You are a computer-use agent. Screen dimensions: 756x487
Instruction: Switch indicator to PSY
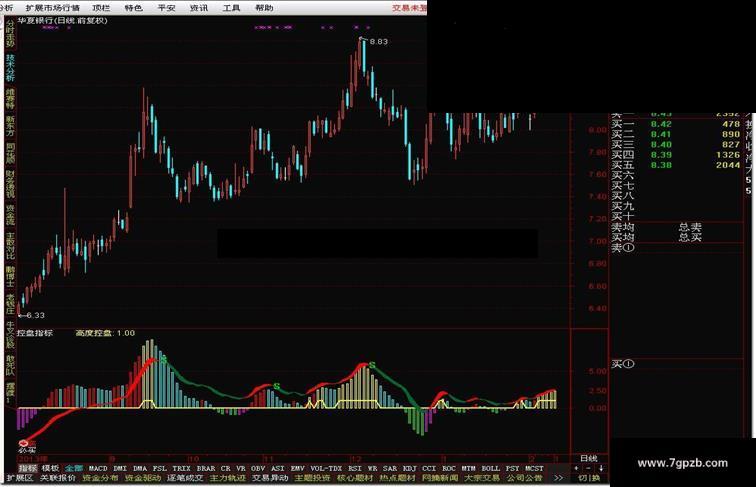(x=513, y=468)
